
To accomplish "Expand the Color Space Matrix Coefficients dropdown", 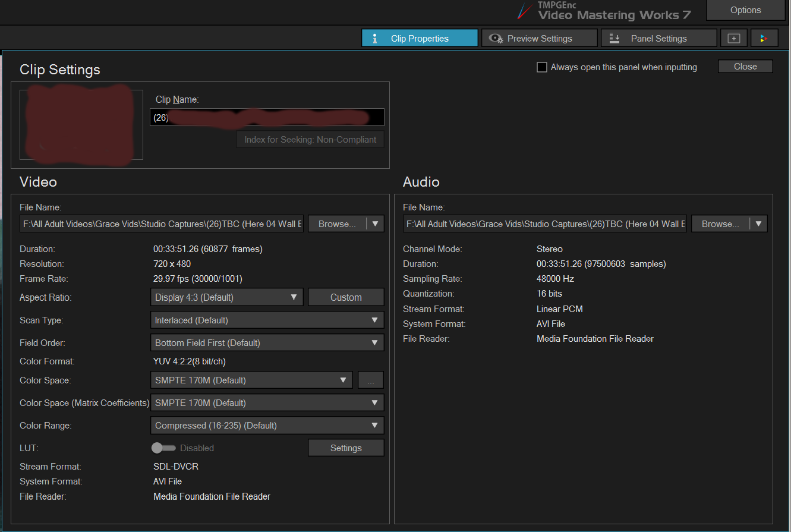I will pos(267,403).
